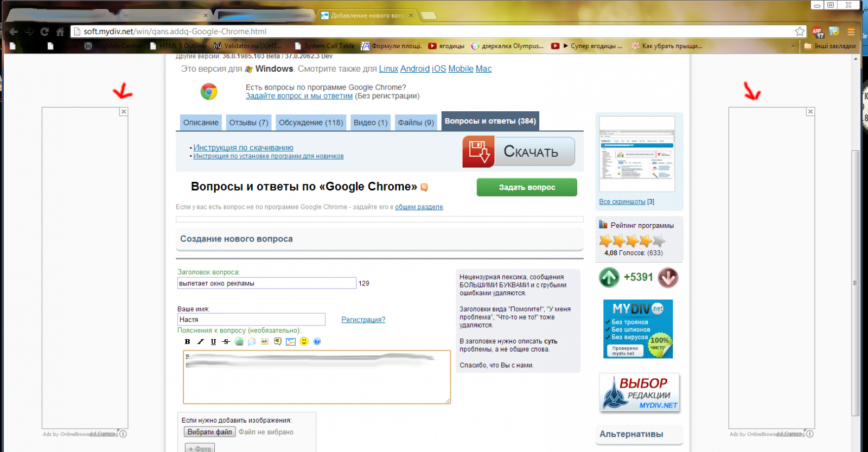Open the Видео (1) tab

(371, 123)
